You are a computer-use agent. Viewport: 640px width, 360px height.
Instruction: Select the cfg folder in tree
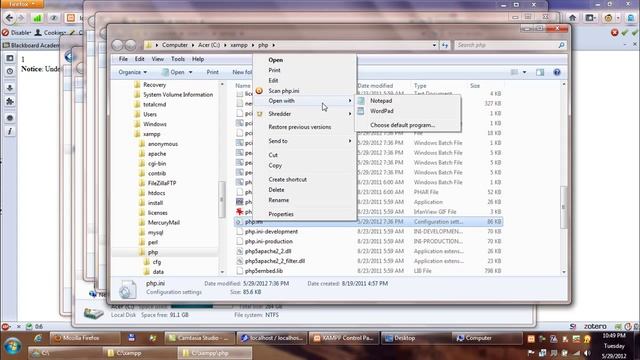click(157, 262)
